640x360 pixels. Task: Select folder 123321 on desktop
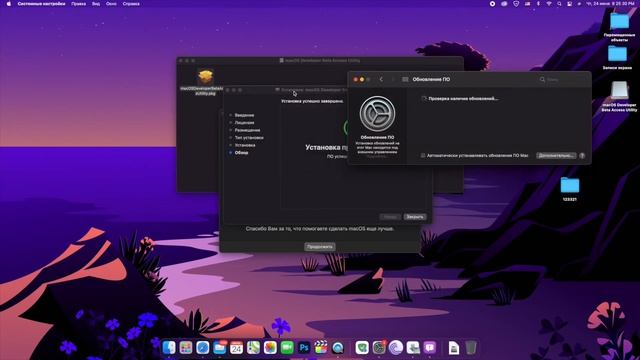[570, 185]
